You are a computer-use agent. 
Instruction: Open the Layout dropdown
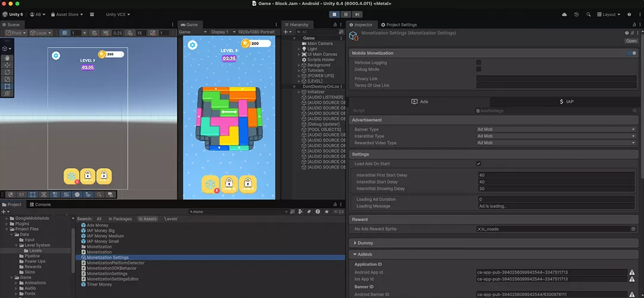tap(609, 14)
